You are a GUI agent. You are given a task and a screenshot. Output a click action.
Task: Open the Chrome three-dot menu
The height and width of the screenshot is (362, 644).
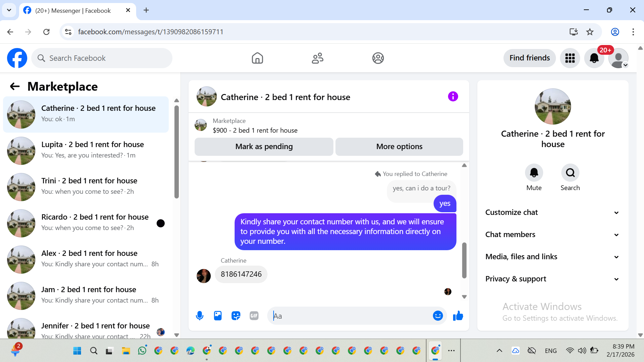633,32
